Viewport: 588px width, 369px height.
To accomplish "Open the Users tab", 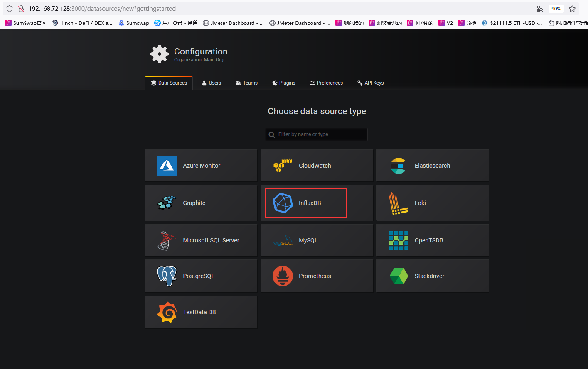I will point(212,83).
